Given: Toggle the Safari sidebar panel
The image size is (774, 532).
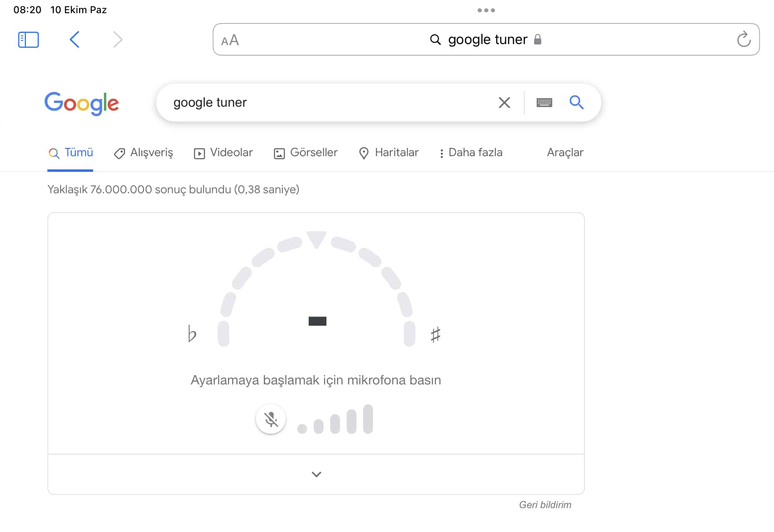Looking at the screenshot, I should coord(28,40).
